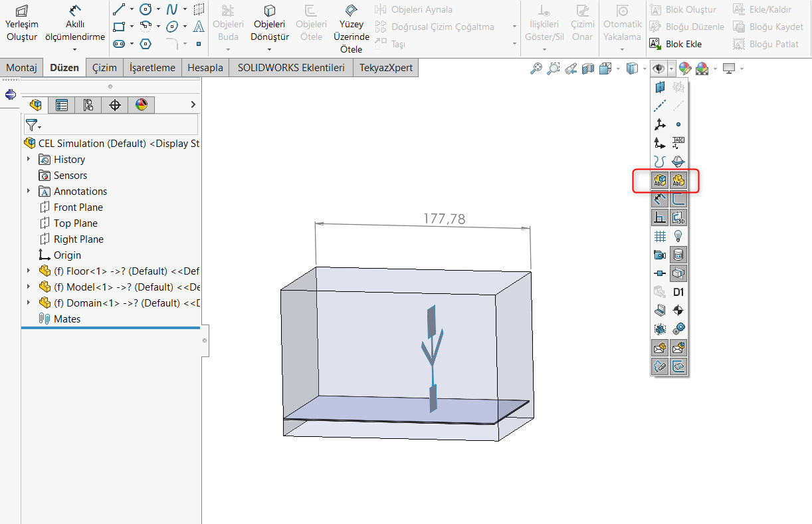
Task: Click the tree filter funnel icon
Action: click(31, 124)
